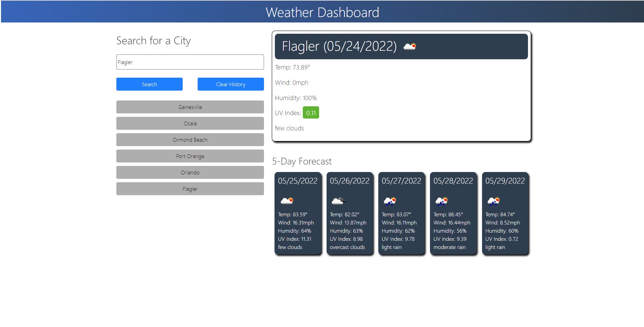Click overcast clouds description text
Screen dimensions: 644x327
click(347, 247)
